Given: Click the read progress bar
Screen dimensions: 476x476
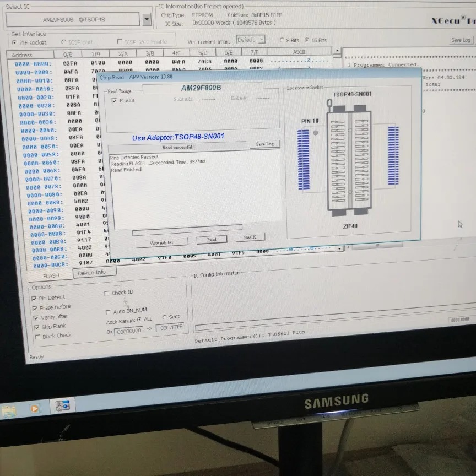Looking at the screenshot, I should coord(187,230).
